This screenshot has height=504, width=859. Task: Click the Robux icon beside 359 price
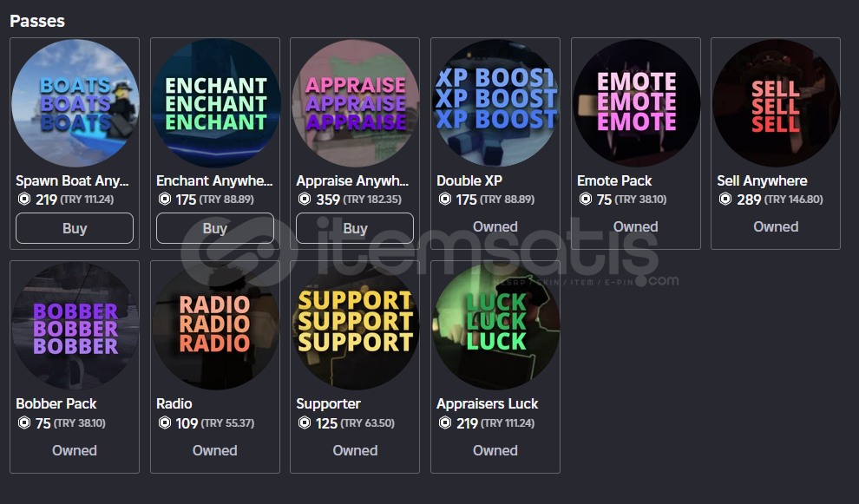tap(305, 200)
